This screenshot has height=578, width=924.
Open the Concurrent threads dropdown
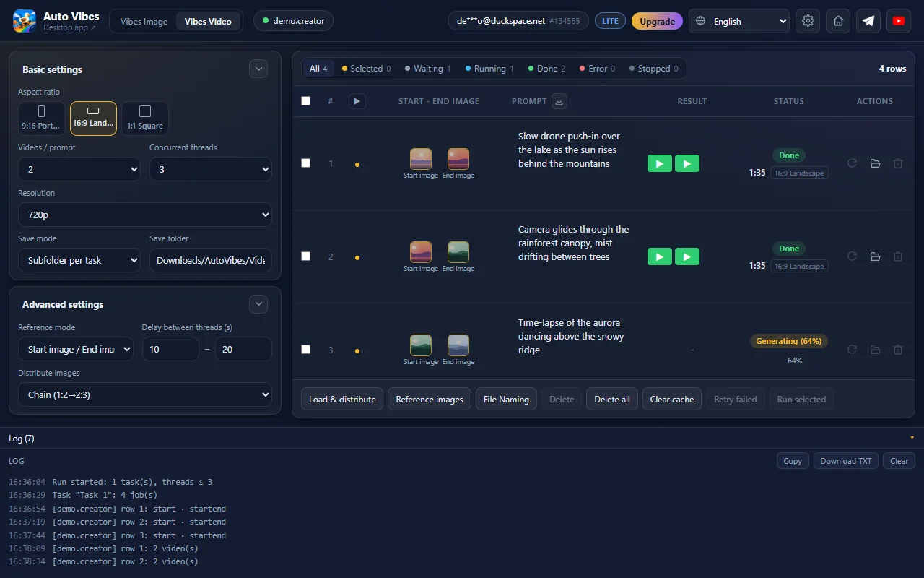[211, 169]
